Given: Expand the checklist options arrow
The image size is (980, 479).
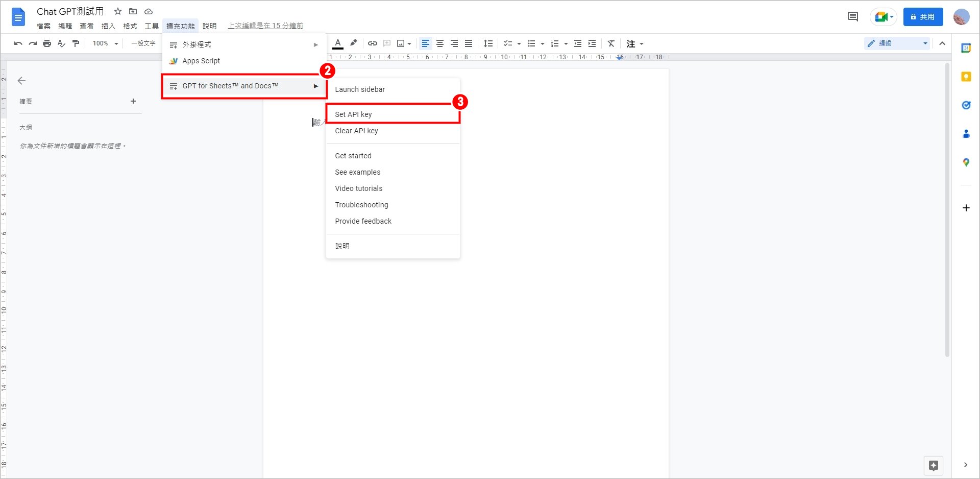Looking at the screenshot, I should (519, 44).
